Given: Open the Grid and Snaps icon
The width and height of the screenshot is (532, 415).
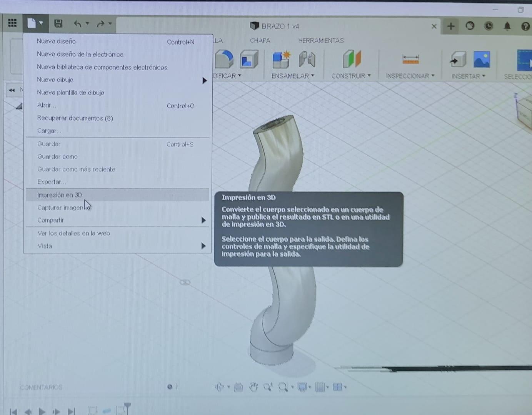Looking at the screenshot, I should pyautogui.click(x=320, y=387).
